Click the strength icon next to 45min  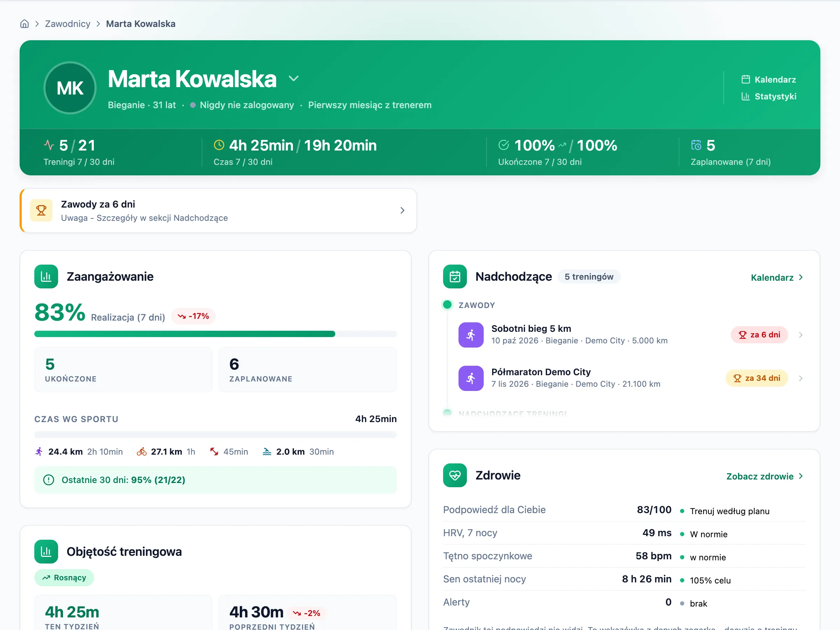214,452
